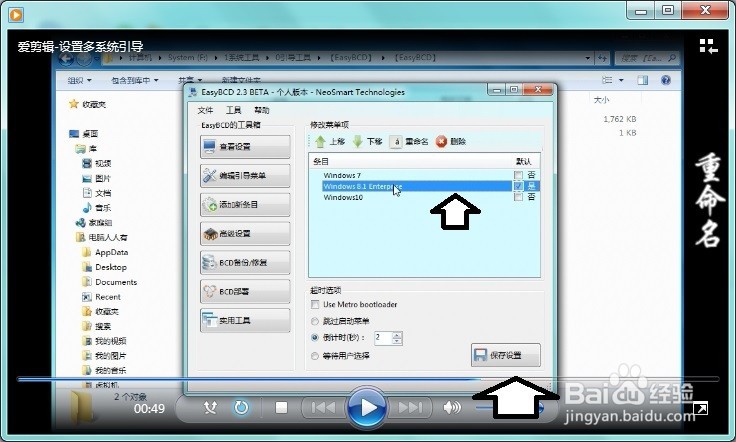Open the 工具 menu in EasyBCD
Viewport: 736px width, 442px height.
(233, 110)
